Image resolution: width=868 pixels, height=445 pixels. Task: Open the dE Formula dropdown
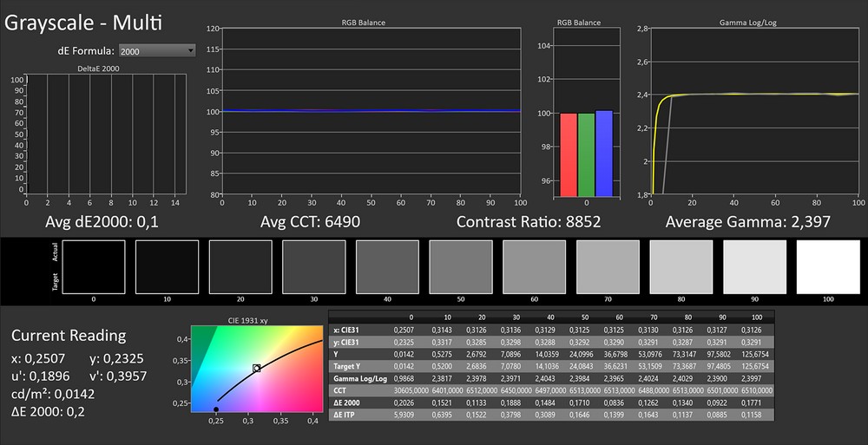157,51
